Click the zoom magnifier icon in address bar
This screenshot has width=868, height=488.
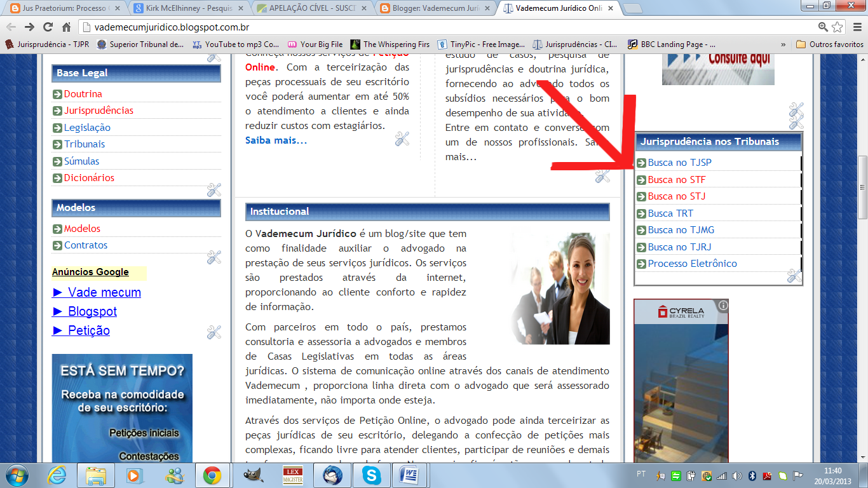[824, 27]
